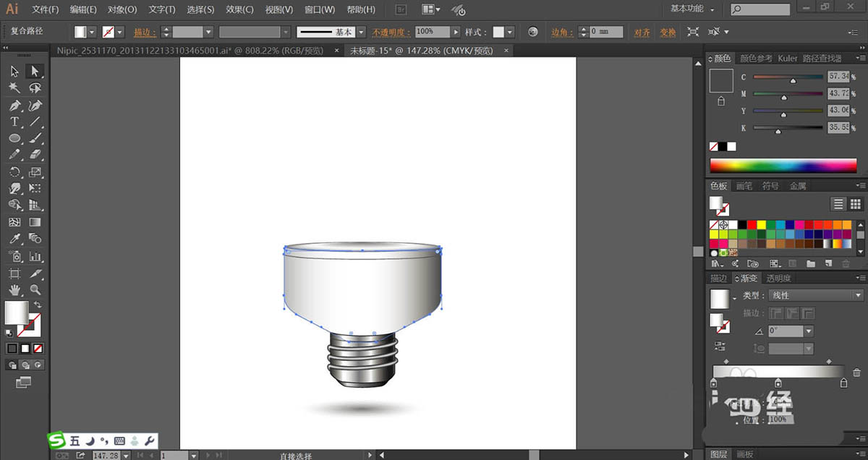Select the Blend tool
The height and width of the screenshot is (460, 868).
[x=35, y=239]
